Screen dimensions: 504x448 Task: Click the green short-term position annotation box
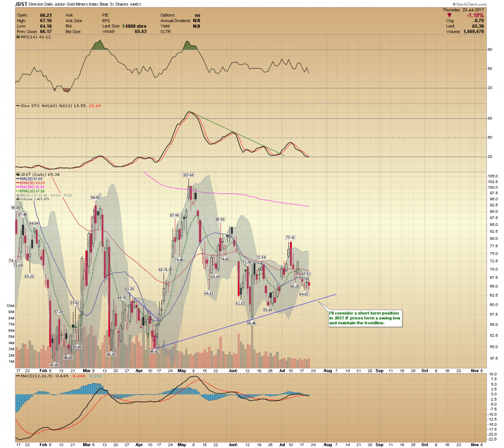click(x=365, y=318)
